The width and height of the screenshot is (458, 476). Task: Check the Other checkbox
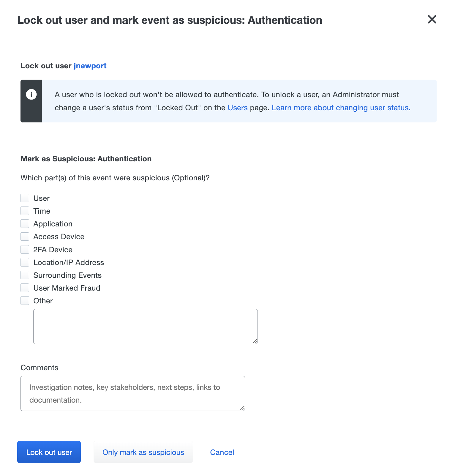(25, 300)
